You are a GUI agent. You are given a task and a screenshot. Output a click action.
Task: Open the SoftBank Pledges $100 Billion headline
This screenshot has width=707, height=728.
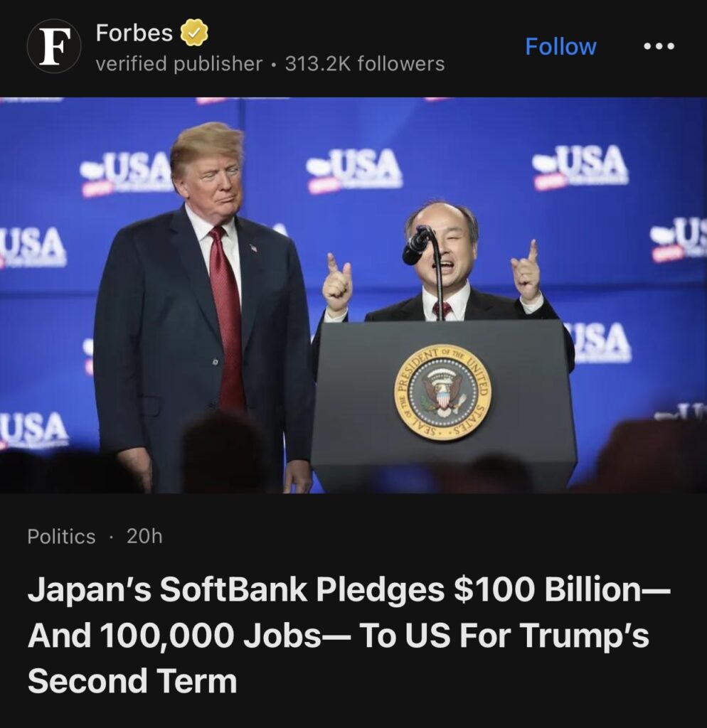[x=349, y=635]
